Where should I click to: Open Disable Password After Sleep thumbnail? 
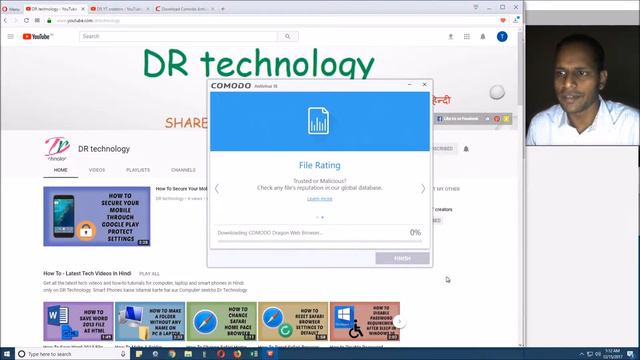(x=365, y=321)
